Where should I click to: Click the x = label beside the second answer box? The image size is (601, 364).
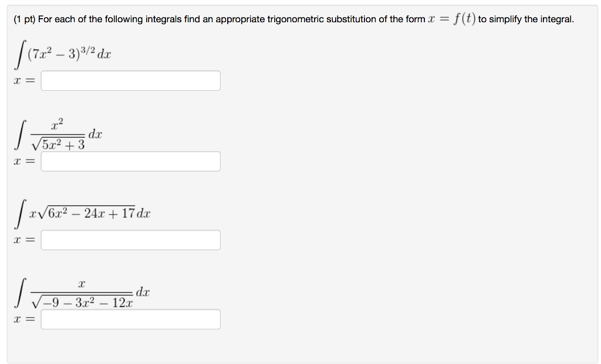click(23, 161)
